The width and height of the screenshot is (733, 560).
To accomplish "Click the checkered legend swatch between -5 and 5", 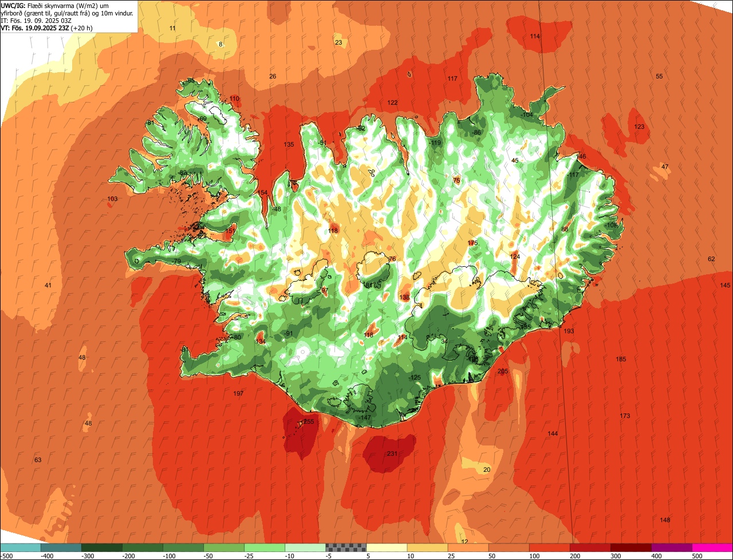I will [346, 547].
